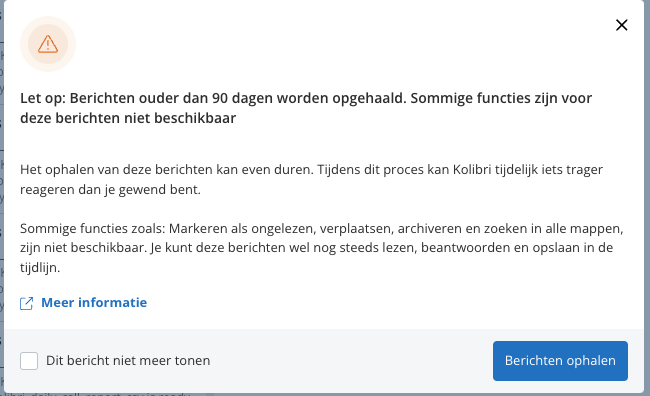Click the pale orange circle behind the warning icon
This screenshot has width=650, height=396.
(48, 44)
